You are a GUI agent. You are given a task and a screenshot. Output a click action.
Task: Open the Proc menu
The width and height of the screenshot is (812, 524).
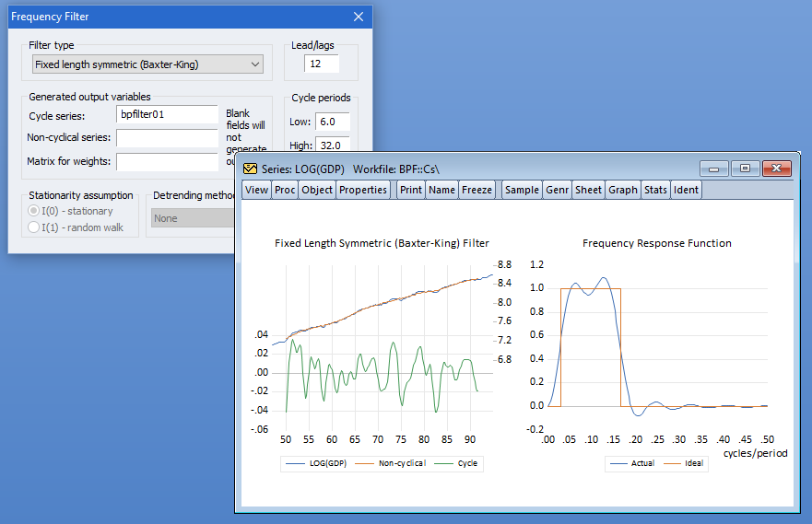[x=285, y=190]
